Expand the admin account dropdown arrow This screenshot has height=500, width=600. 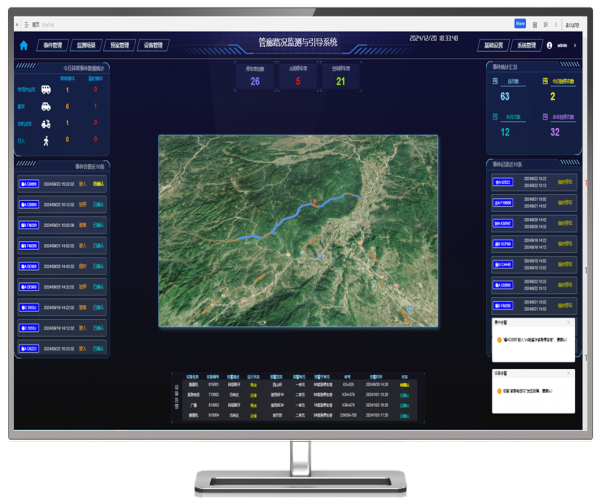[577, 45]
